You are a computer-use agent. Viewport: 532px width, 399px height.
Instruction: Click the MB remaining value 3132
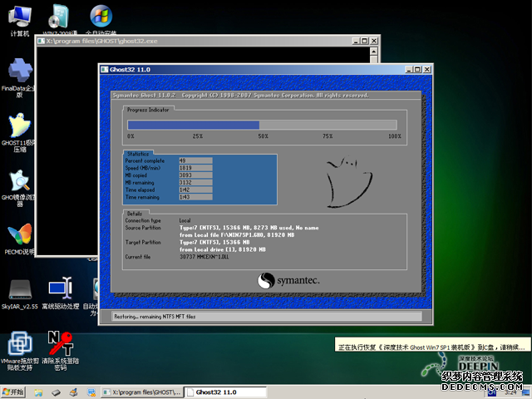coord(196,183)
